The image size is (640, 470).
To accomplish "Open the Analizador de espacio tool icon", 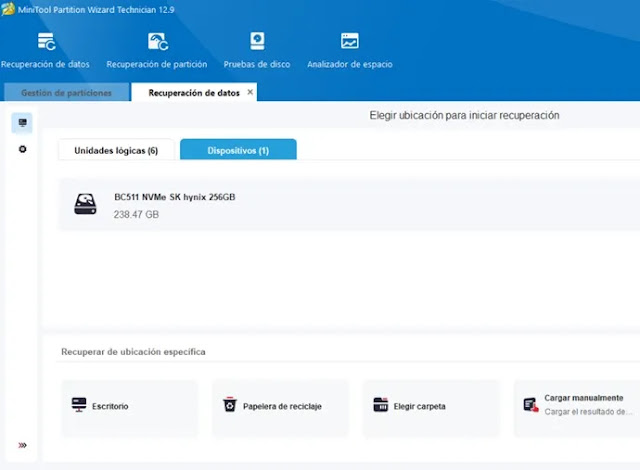I will coord(350,41).
